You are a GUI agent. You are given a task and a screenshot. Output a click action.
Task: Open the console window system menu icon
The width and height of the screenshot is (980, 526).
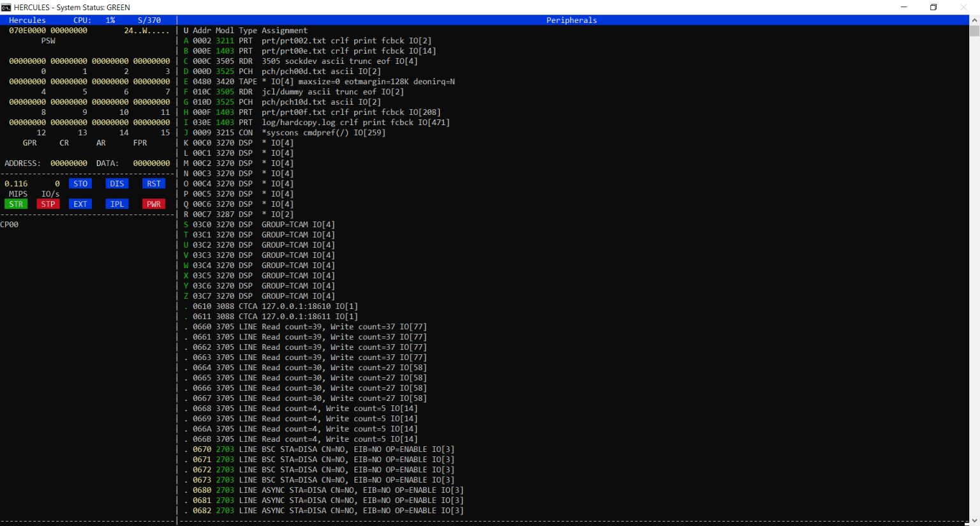point(6,7)
